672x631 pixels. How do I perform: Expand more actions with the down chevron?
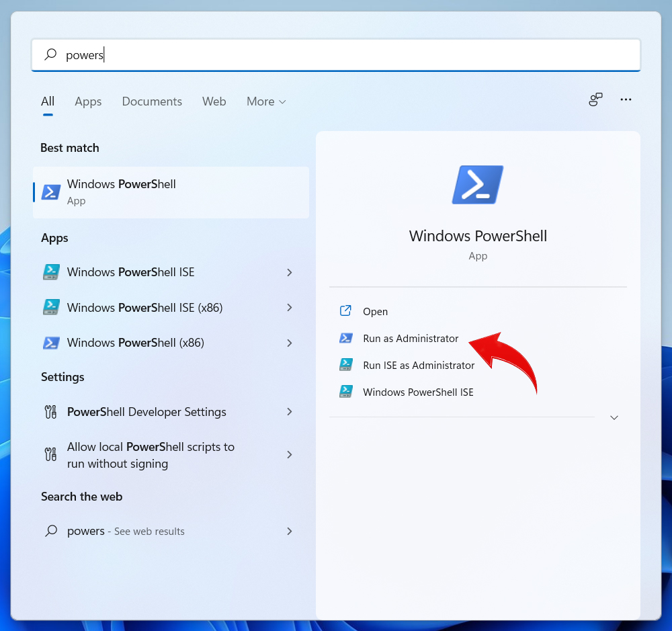click(x=614, y=417)
